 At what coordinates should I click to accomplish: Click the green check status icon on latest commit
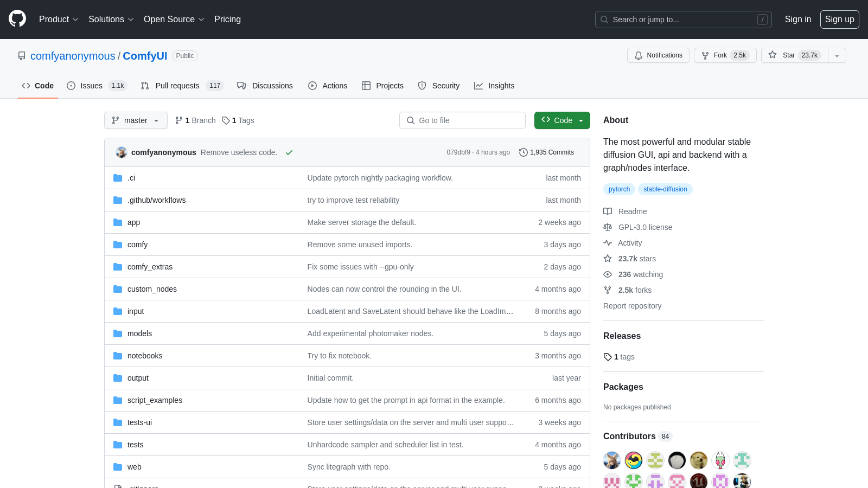289,152
